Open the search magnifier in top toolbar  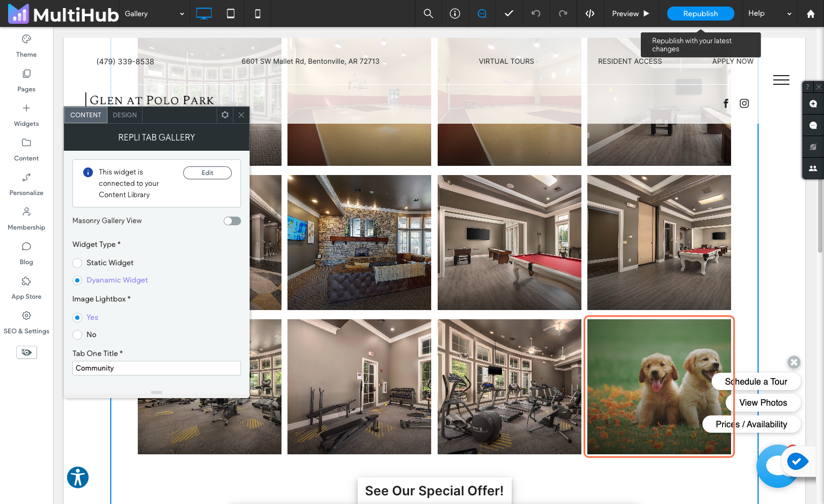pyautogui.click(x=428, y=14)
